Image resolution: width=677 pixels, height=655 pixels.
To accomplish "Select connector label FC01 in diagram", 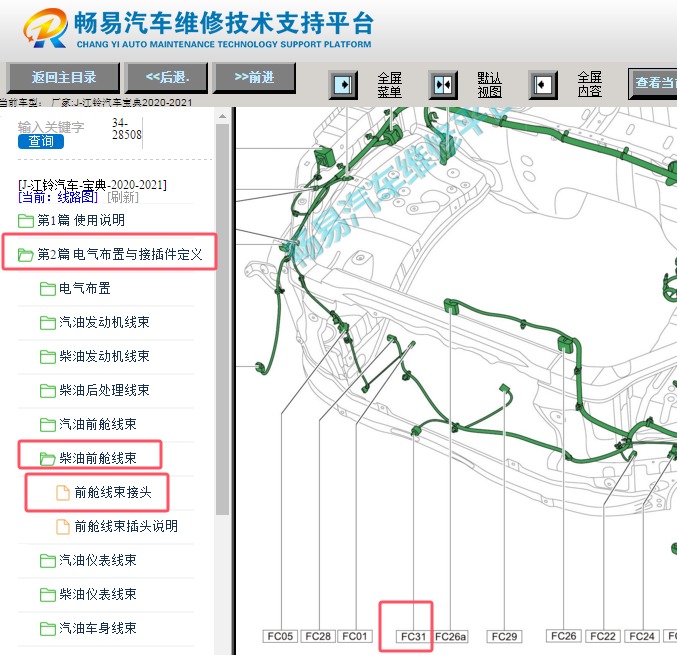I will point(354,636).
